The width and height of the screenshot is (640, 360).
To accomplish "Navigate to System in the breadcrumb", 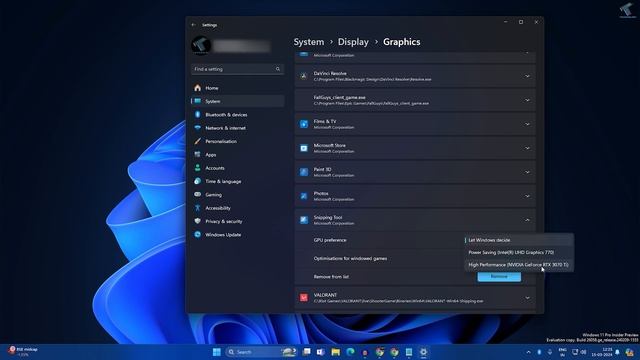I will [x=309, y=42].
